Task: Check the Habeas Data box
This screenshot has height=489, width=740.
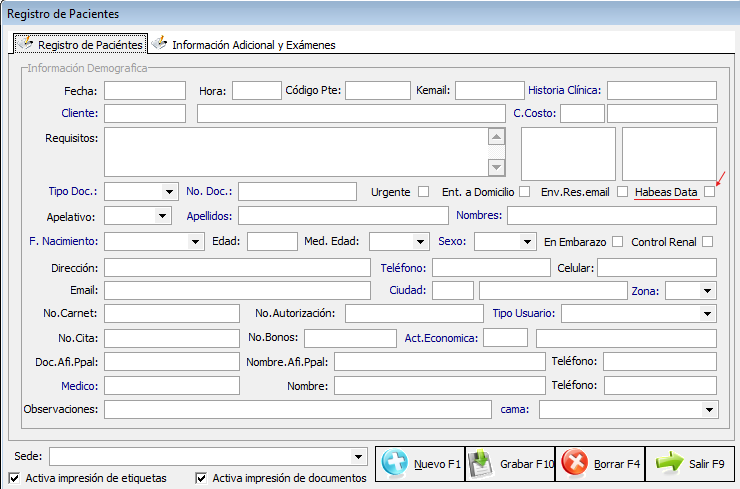Action: (709, 191)
